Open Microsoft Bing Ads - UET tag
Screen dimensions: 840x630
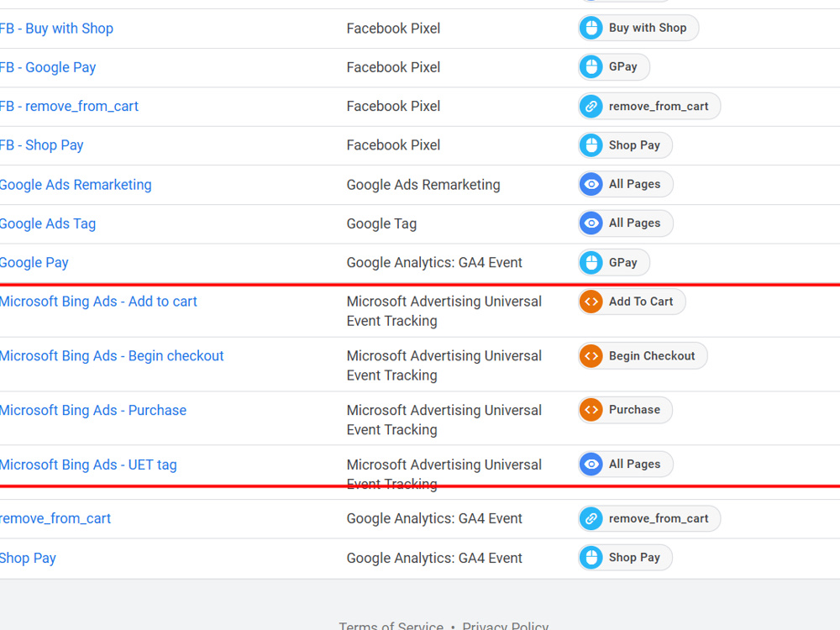88,465
